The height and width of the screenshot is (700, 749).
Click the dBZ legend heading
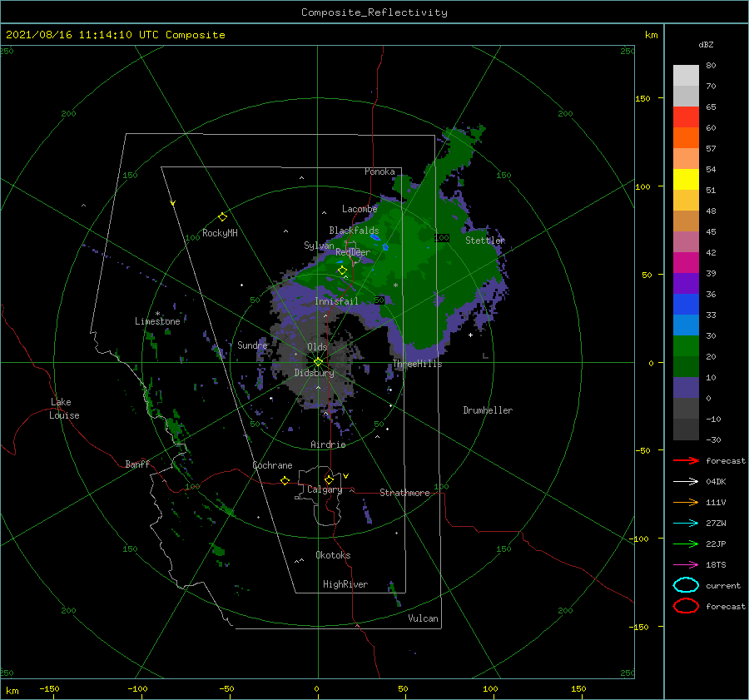(x=706, y=44)
